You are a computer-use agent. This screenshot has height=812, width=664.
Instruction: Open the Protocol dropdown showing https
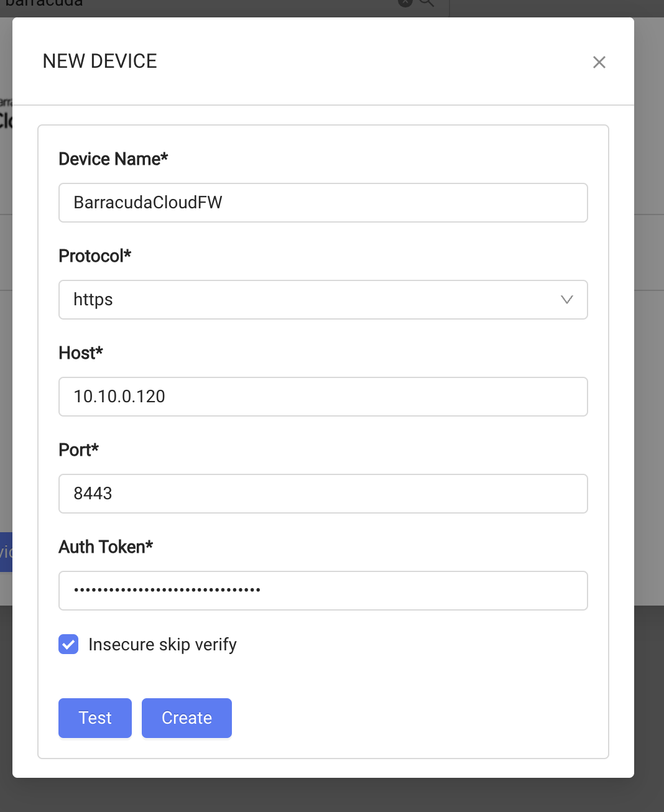coord(323,300)
